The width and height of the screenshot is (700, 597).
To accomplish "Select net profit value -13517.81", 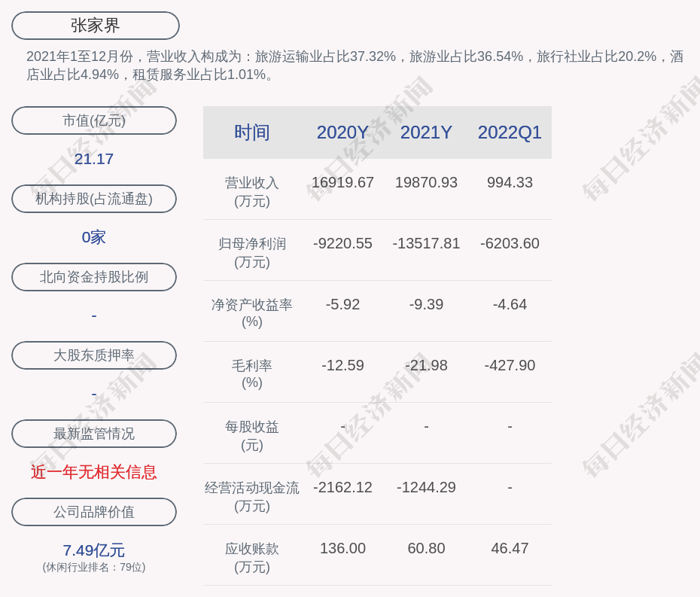I will (426, 243).
